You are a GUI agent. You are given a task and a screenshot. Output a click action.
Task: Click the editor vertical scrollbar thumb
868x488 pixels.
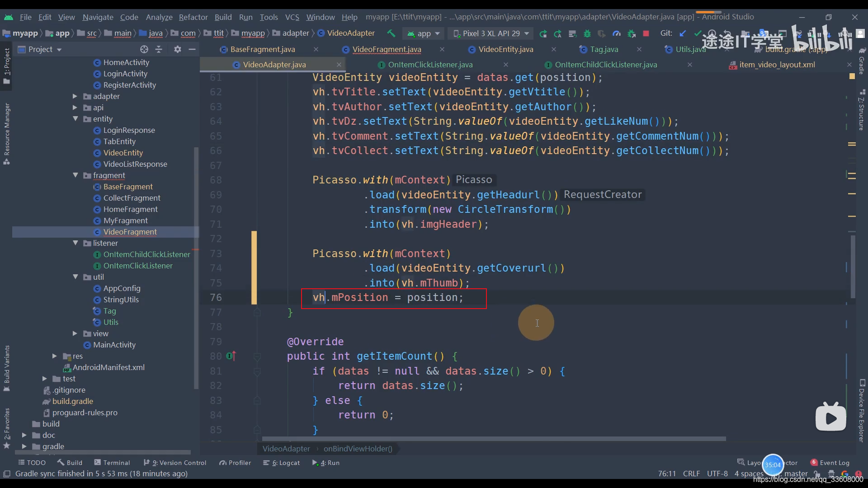tap(853, 267)
